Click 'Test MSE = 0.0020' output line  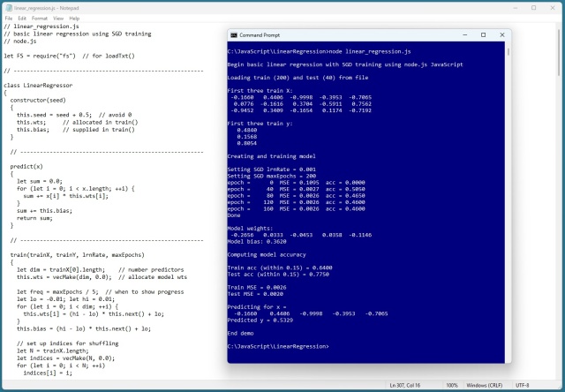[255, 294]
